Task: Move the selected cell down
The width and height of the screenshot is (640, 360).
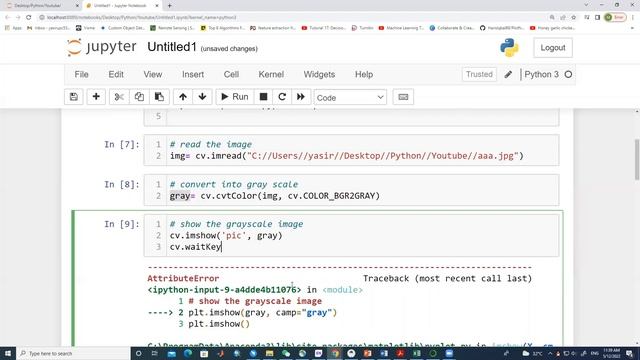Action: click(x=202, y=97)
